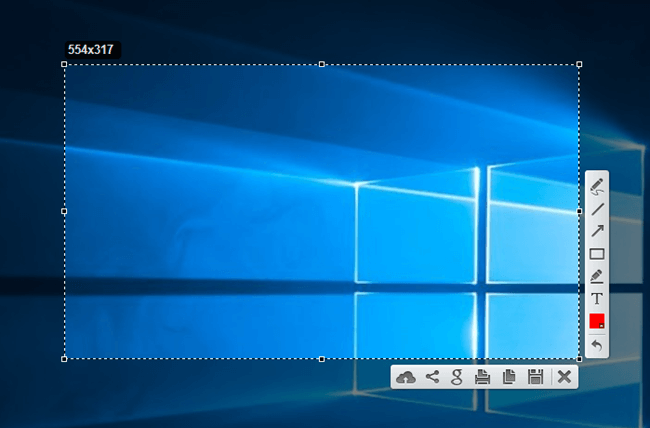Select the Pen freehand drawing tool
Image resolution: width=650 pixels, height=428 pixels.
pos(597,187)
